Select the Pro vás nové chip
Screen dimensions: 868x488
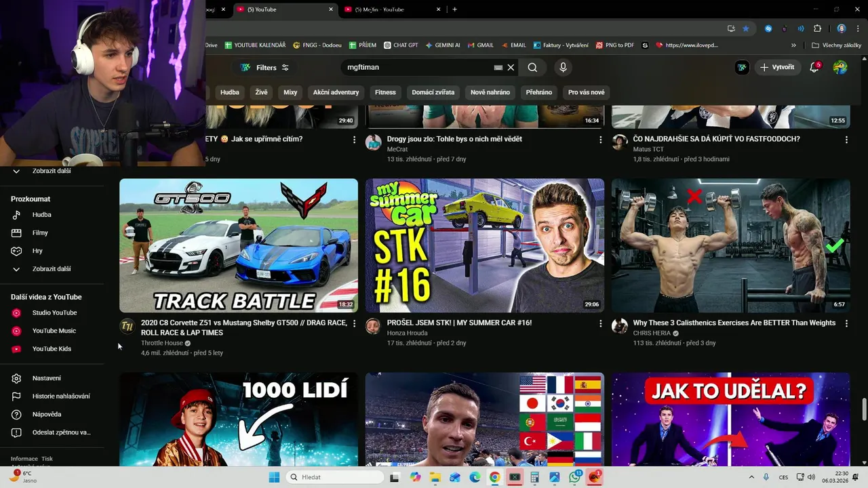pos(587,92)
